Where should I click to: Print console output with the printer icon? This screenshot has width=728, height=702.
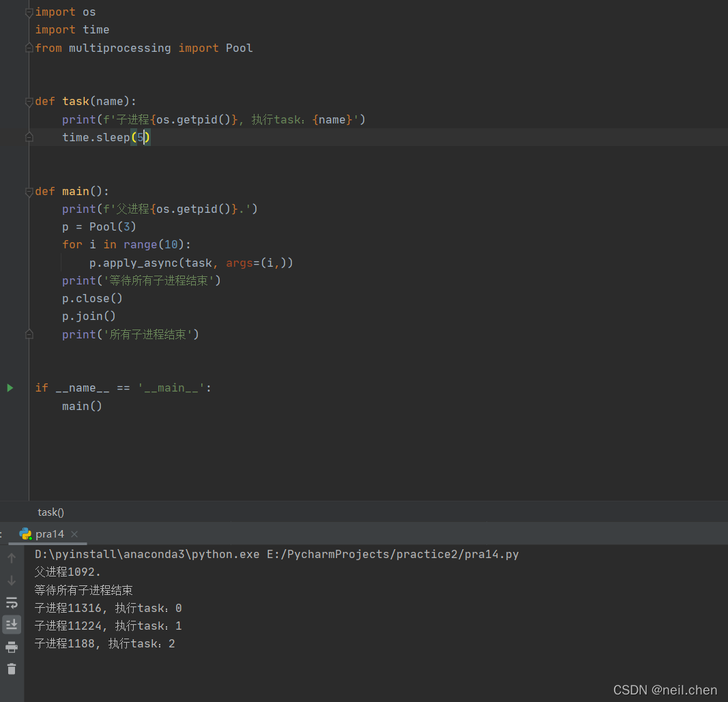tap(11, 647)
